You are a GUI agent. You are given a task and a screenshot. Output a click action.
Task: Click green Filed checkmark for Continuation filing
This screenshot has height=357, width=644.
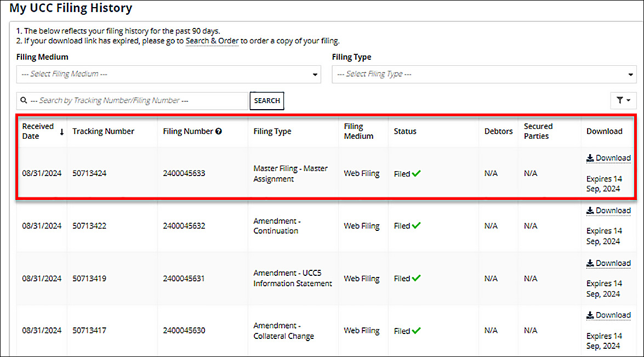click(x=417, y=225)
